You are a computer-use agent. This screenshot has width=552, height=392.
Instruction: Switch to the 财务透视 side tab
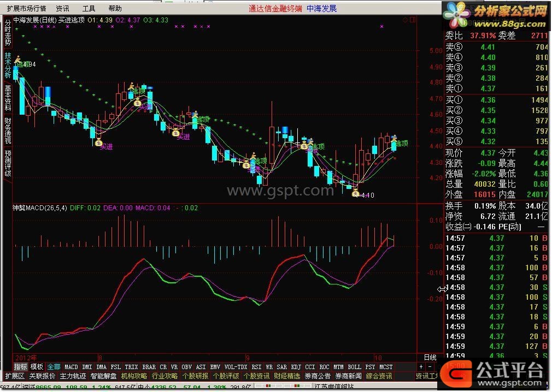tap(8, 131)
